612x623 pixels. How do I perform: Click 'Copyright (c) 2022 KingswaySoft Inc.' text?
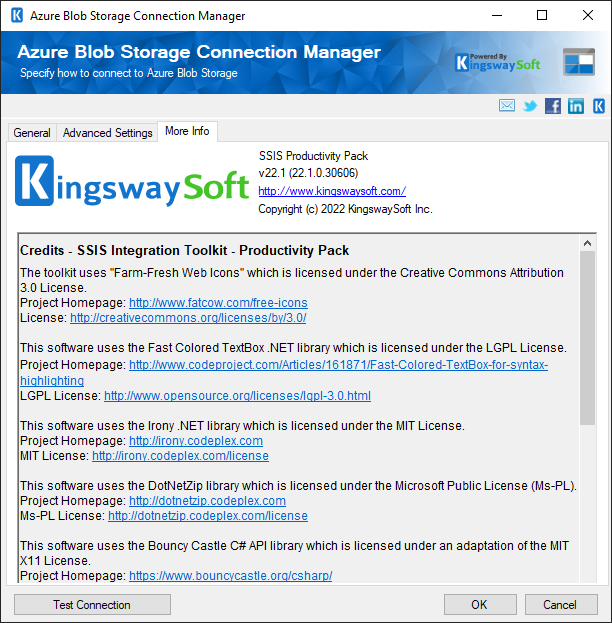tap(345, 209)
